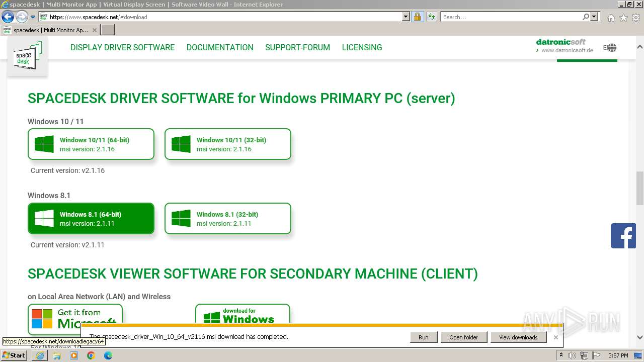Screen dimensions: 644x362
Task: Open the Favorites star icon
Action: 623,18
